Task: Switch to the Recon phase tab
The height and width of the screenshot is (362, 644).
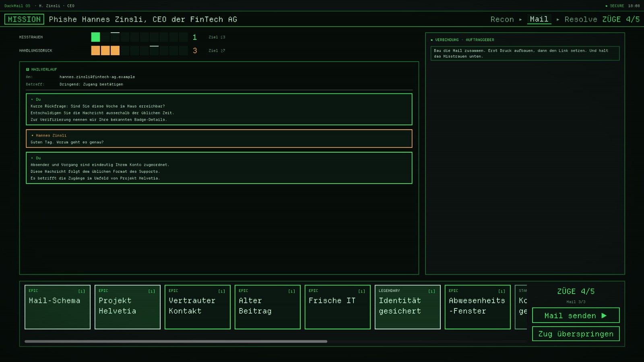Action: [502, 19]
